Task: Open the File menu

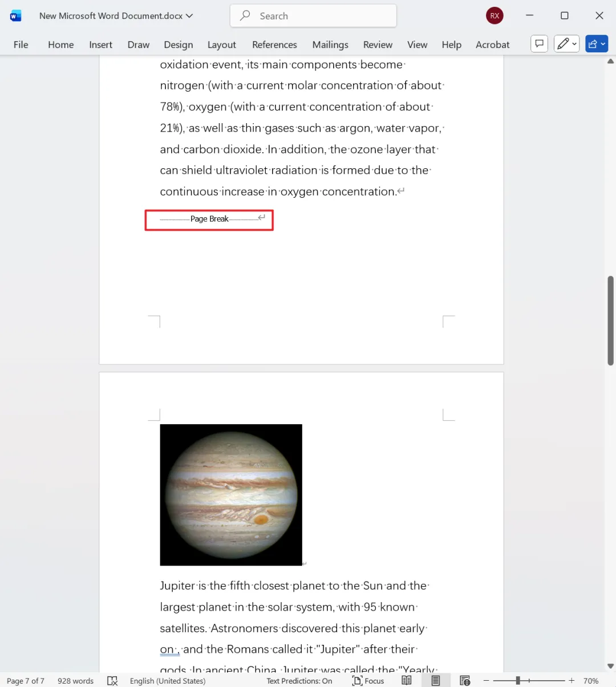Action: (x=21, y=44)
